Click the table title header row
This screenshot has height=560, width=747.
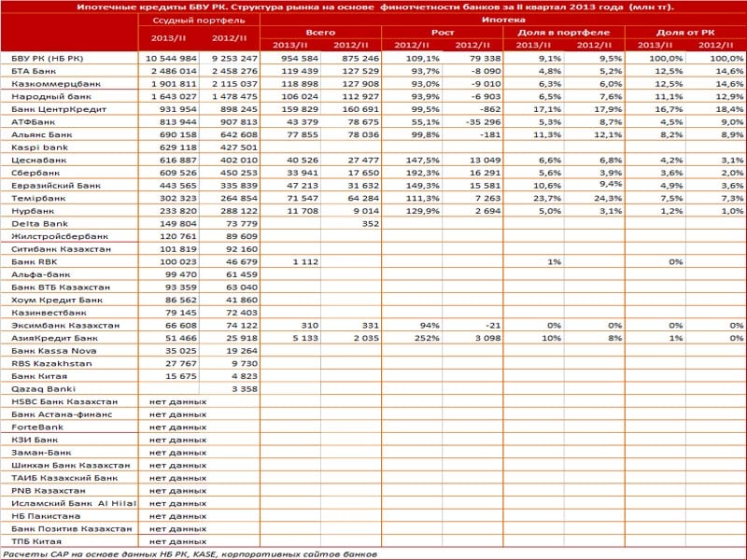click(x=373, y=7)
